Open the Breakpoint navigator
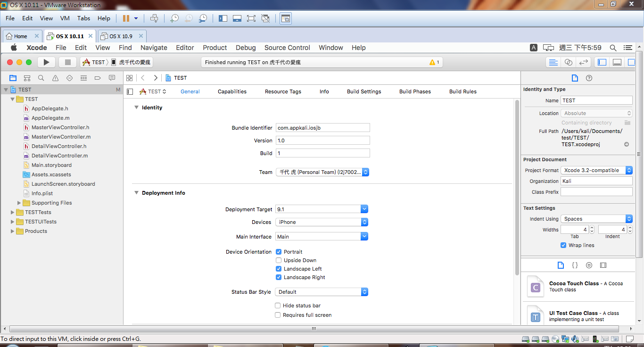The height and width of the screenshot is (347, 644). pos(98,78)
